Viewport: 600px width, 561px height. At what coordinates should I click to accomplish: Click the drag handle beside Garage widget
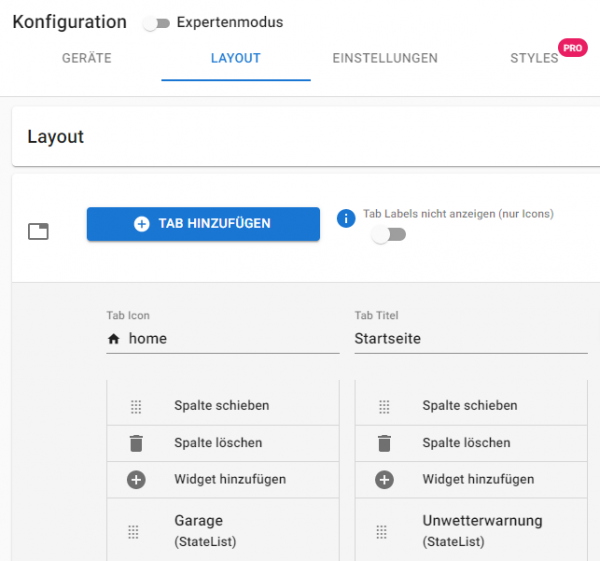133,532
